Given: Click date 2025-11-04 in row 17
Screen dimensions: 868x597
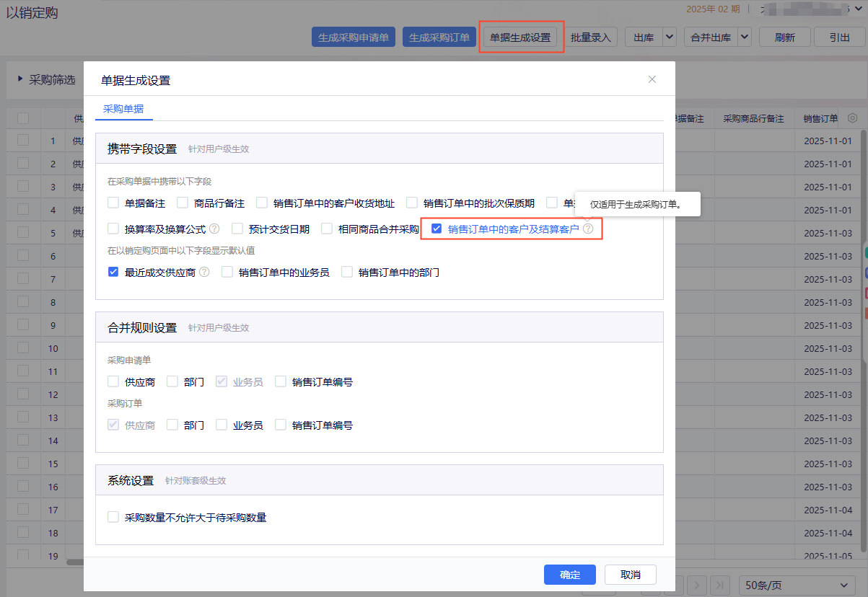Looking at the screenshot, I should click(828, 510).
